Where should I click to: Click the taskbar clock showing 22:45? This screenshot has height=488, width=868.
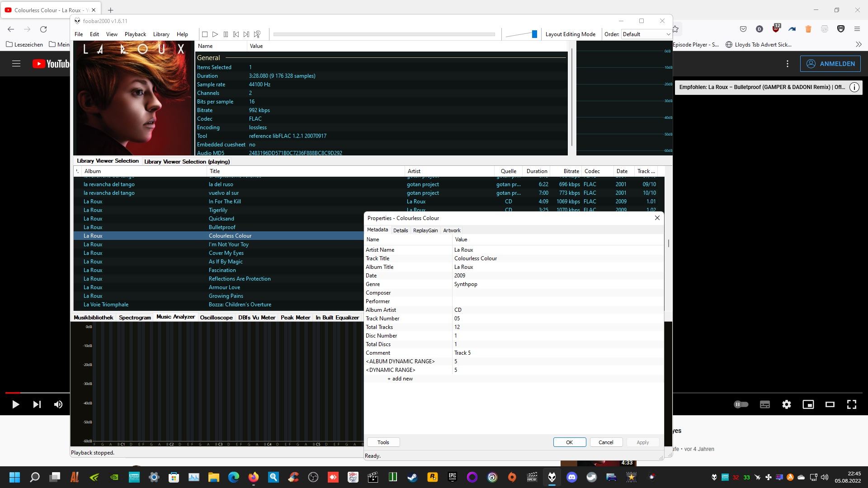(848, 477)
